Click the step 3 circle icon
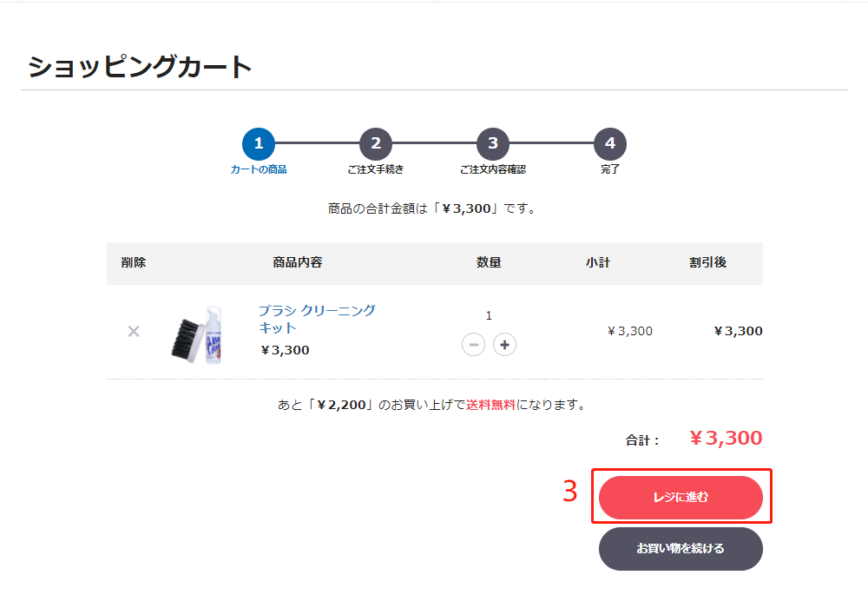 pyautogui.click(x=493, y=144)
